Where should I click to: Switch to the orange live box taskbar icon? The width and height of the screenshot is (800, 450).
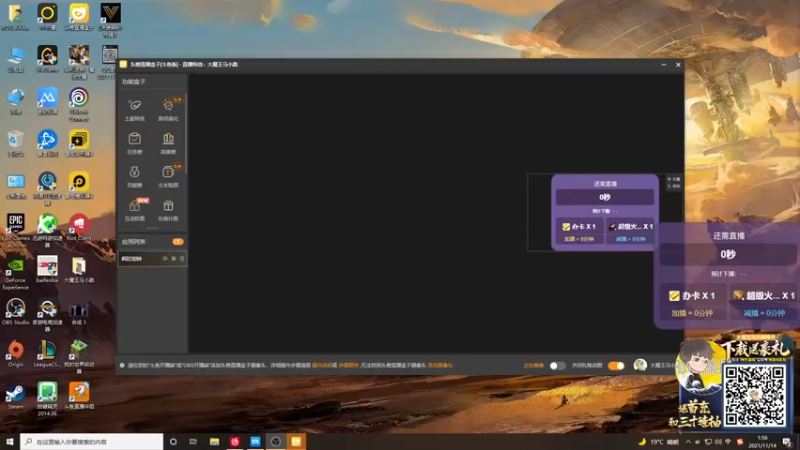[296, 442]
